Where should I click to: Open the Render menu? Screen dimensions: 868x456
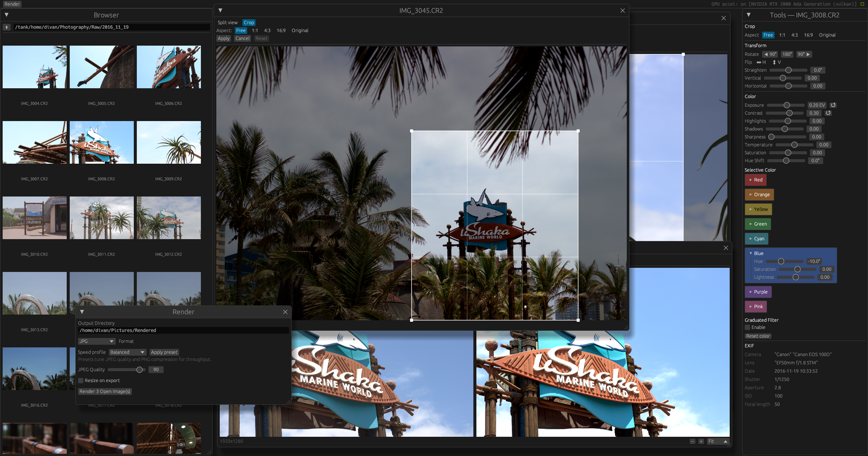pos(12,4)
